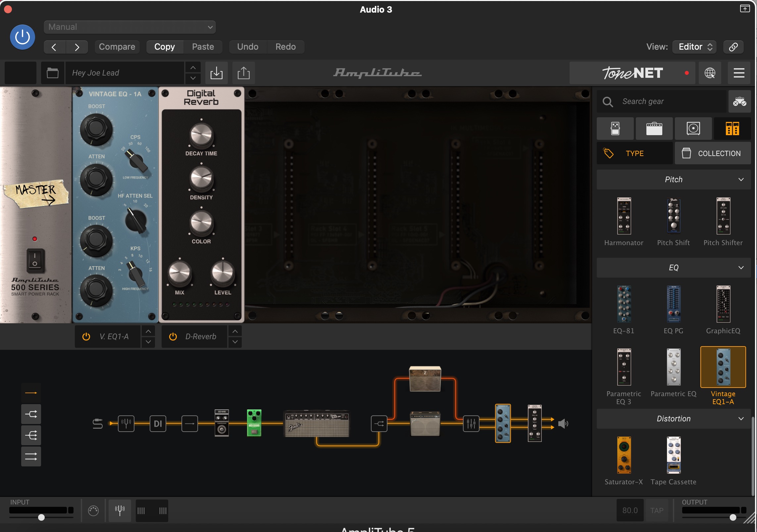Go to previous setting with left arrow
Viewport: 757px width, 532px height.
pyautogui.click(x=54, y=47)
